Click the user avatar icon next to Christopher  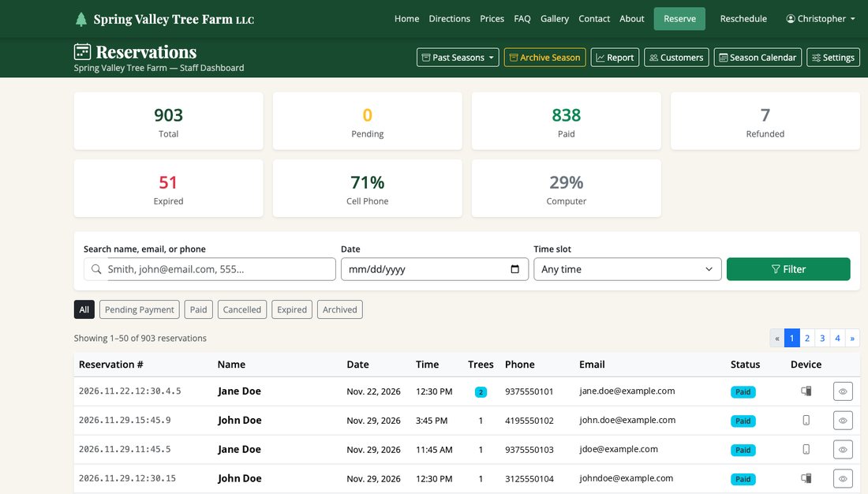point(791,19)
